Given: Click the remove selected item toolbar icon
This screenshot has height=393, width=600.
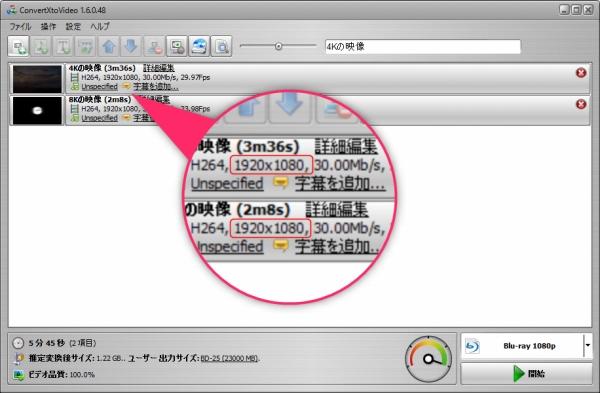Looking at the screenshot, I should click(154, 47).
